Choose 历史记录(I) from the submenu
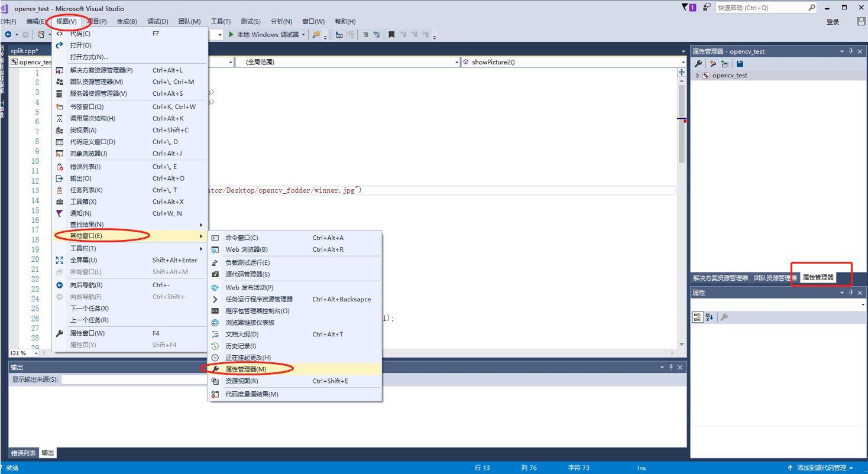The height and width of the screenshot is (474, 868). pos(294,346)
